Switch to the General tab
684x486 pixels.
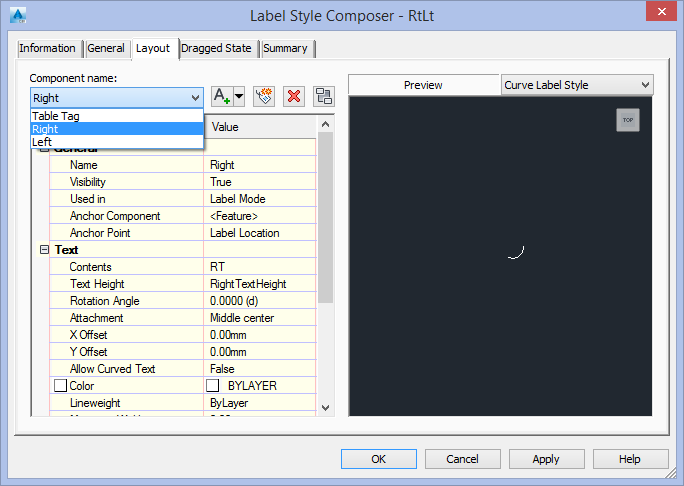click(106, 48)
